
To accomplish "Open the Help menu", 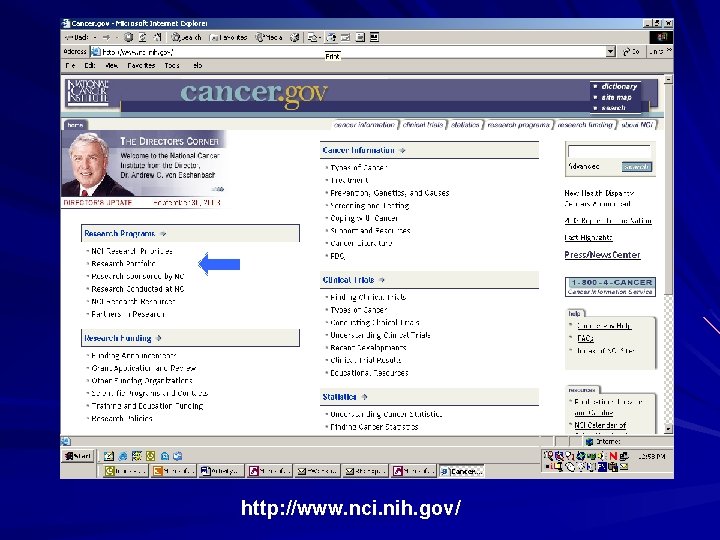I will click(197, 66).
